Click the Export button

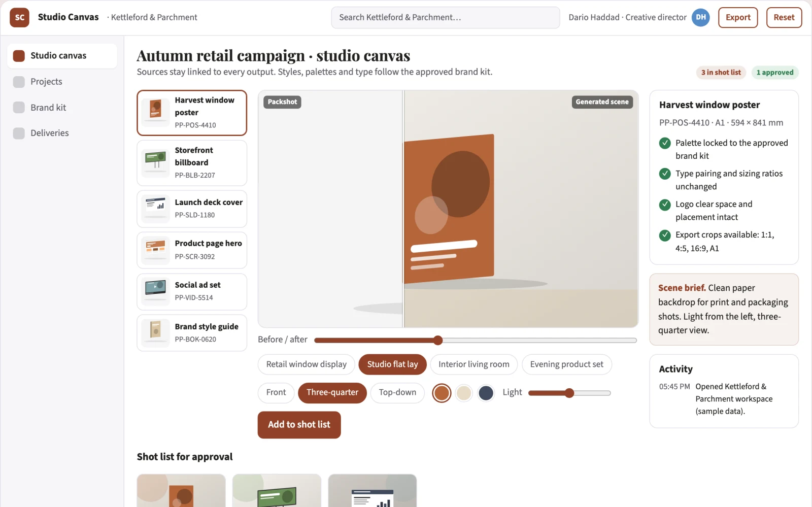738,17
